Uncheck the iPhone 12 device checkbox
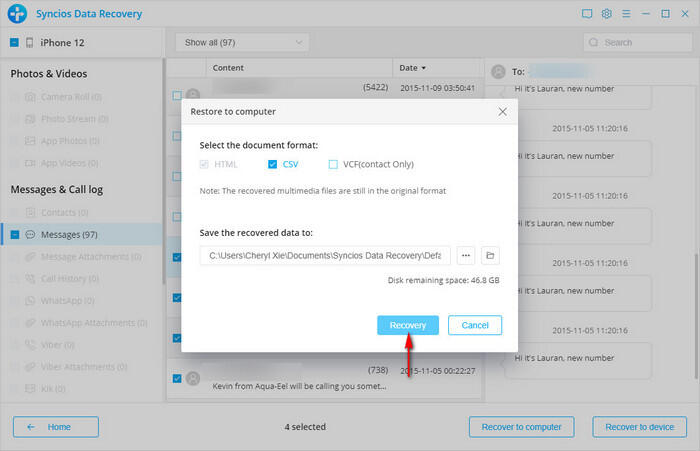The width and height of the screenshot is (700, 451). [x=14, y=42]
